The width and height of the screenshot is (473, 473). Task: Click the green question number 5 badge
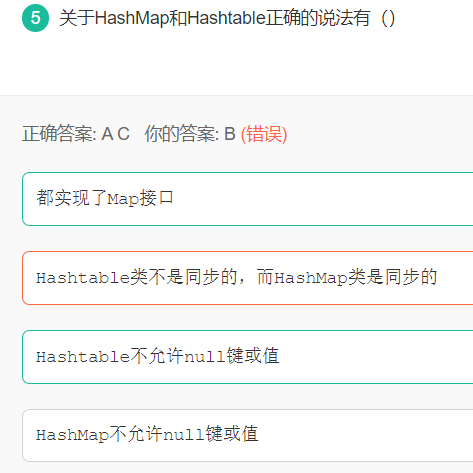pyautogui.click(x=35, y=18)
